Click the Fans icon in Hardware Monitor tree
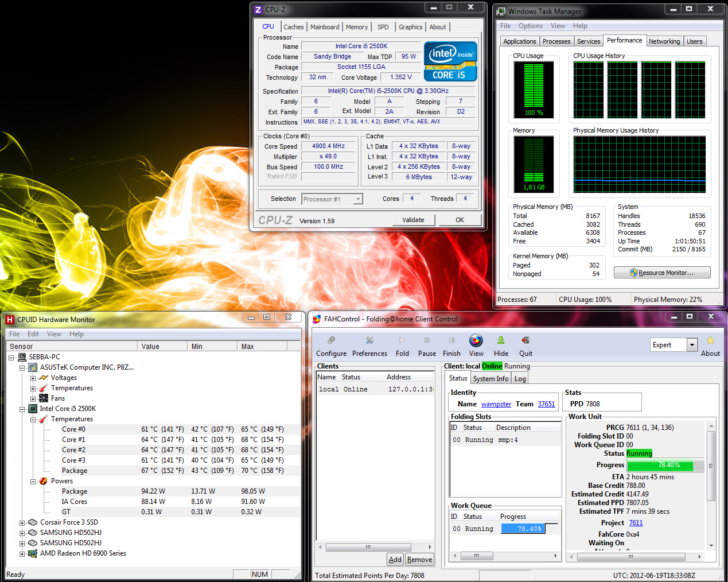728x582 pixels. [x=44, y=398]
